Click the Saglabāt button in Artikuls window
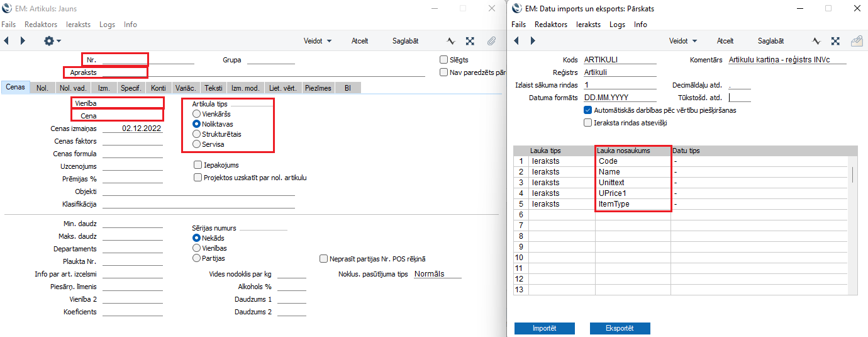This screenshot has width=868, height=337. click(x=405, y=41)
